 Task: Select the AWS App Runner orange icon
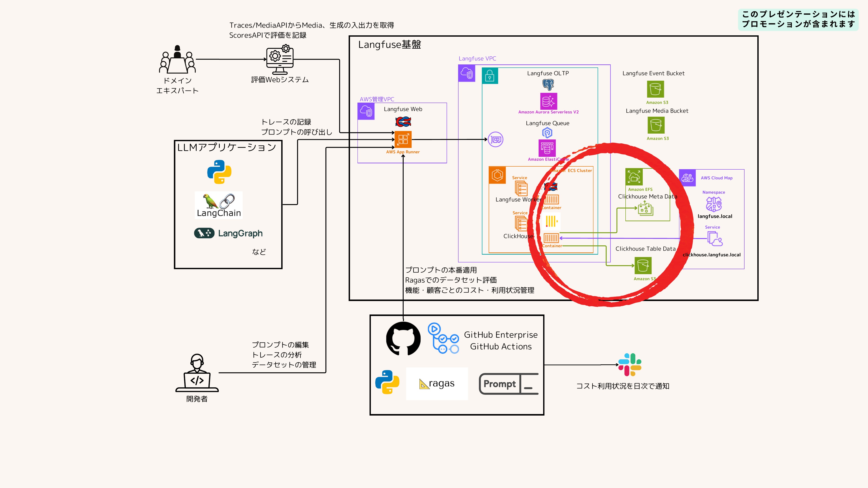403,139
